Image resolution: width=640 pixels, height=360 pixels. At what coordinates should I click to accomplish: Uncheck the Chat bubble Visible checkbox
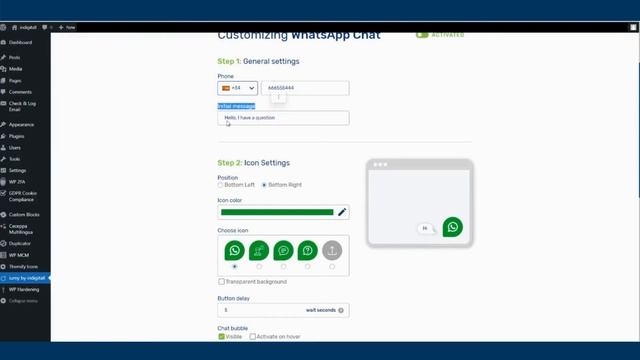coord(221,337)
